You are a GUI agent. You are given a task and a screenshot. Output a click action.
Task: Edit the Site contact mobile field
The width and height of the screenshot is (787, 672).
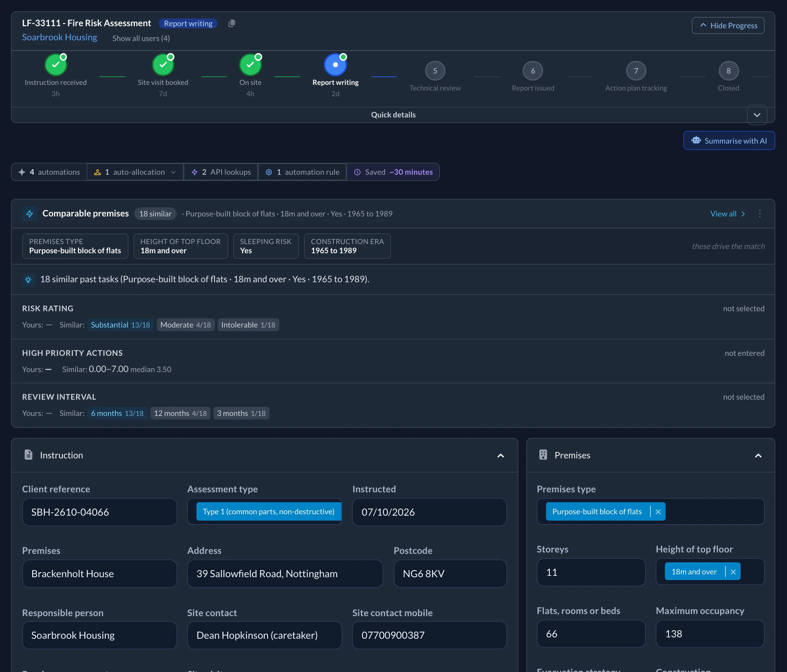click(429, 635)
